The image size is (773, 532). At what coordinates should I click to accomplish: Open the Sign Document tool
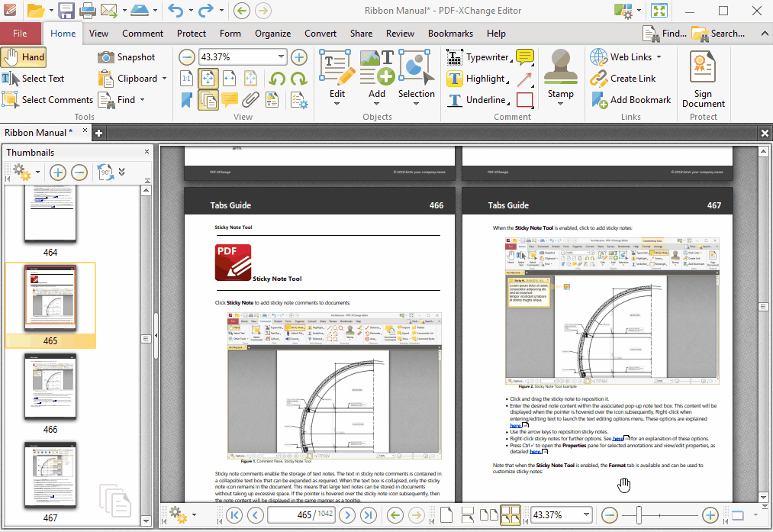coord(703,79)
